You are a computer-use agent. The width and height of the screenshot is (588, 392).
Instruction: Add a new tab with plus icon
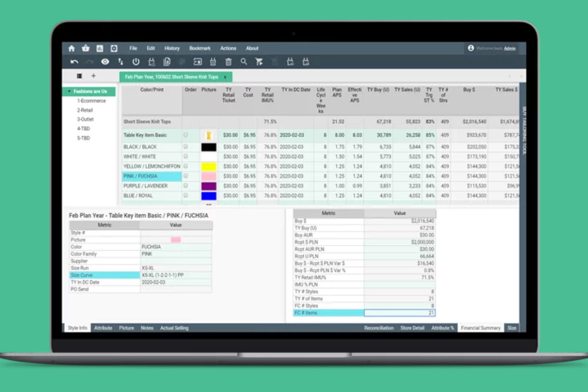click(94, 76)
